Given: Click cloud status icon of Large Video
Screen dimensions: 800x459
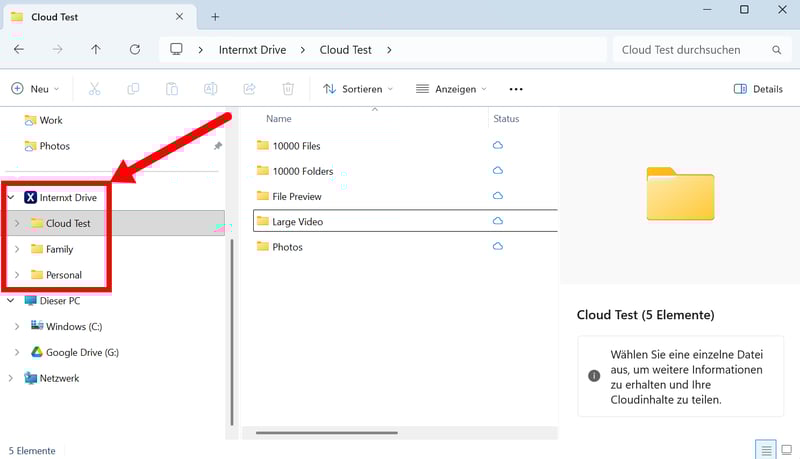Looking at the screenshot, I should 497,221.
